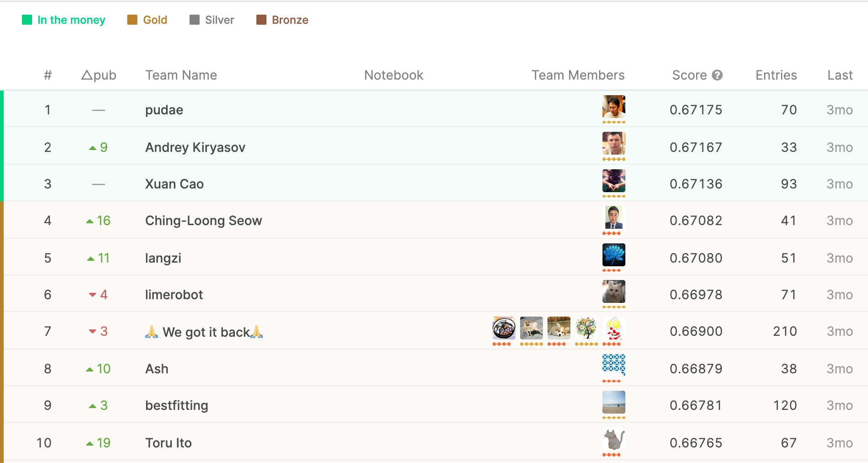Open the first team member avatar of We got it back
The height and width of the screenshot is (463, 868).
(x=504, y=328)
